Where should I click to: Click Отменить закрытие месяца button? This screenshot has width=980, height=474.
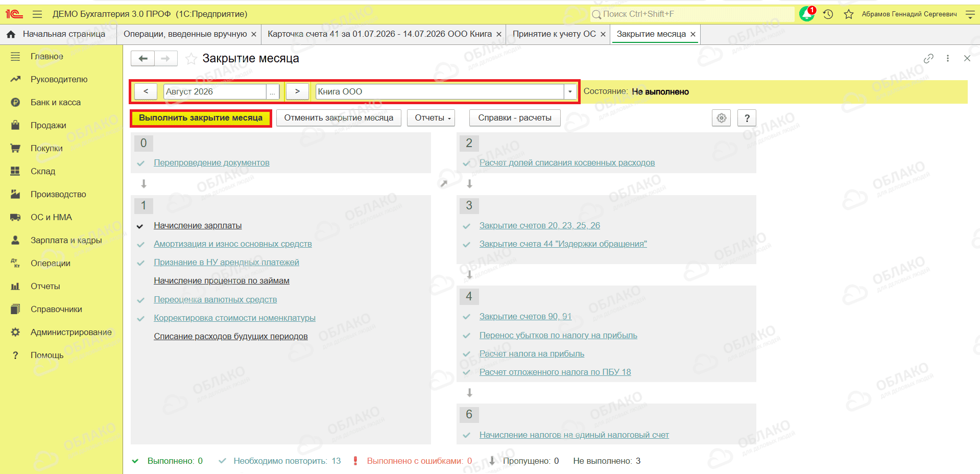(339, 118)
